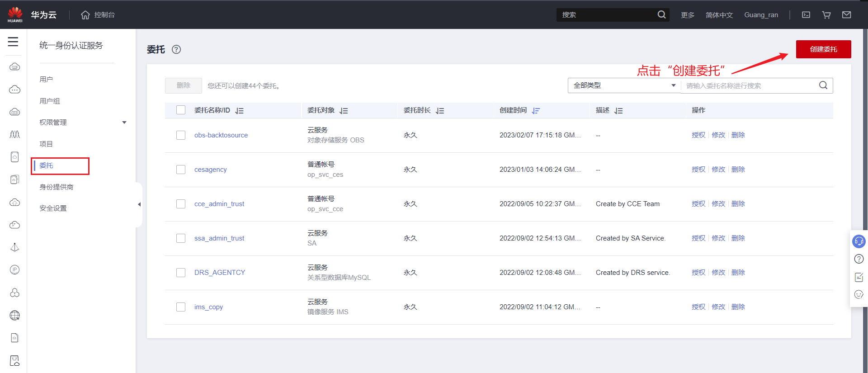Click 授权 for ims_copy row
Image resolution: width=868 pixels, height=373 pixels.
pos(698,307)
